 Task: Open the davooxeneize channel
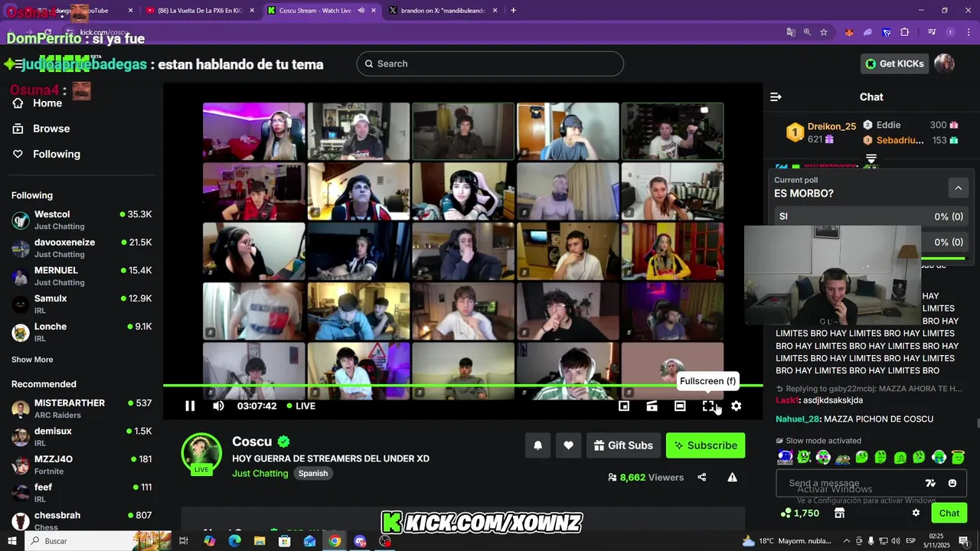[x=81, y=248]
